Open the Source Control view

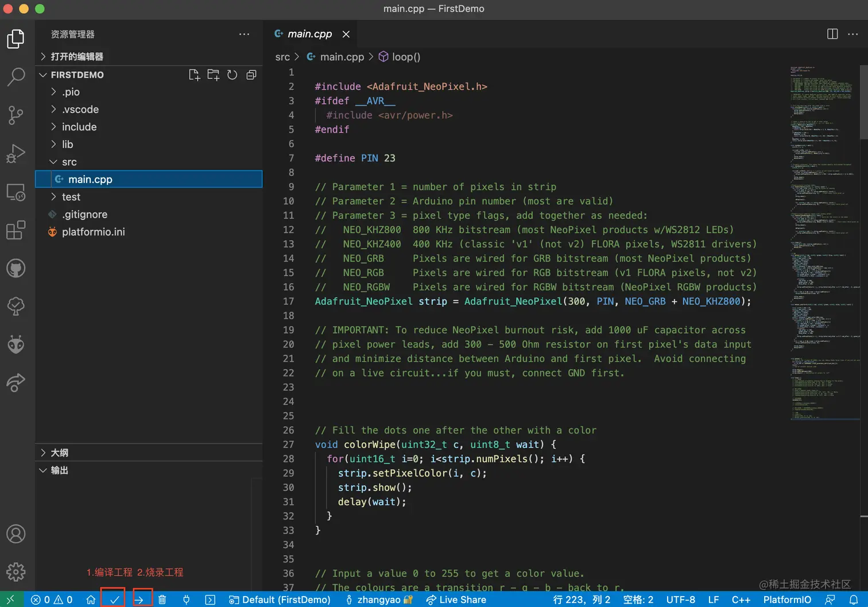[15, 115]
